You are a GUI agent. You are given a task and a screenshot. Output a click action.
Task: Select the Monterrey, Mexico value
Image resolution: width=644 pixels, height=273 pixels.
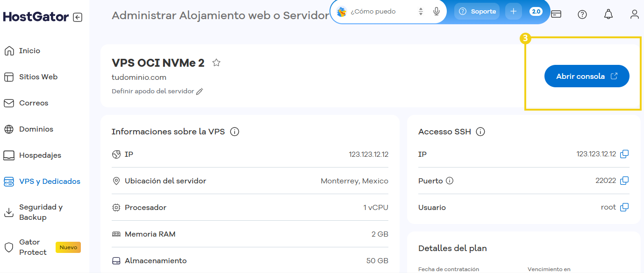354,181
